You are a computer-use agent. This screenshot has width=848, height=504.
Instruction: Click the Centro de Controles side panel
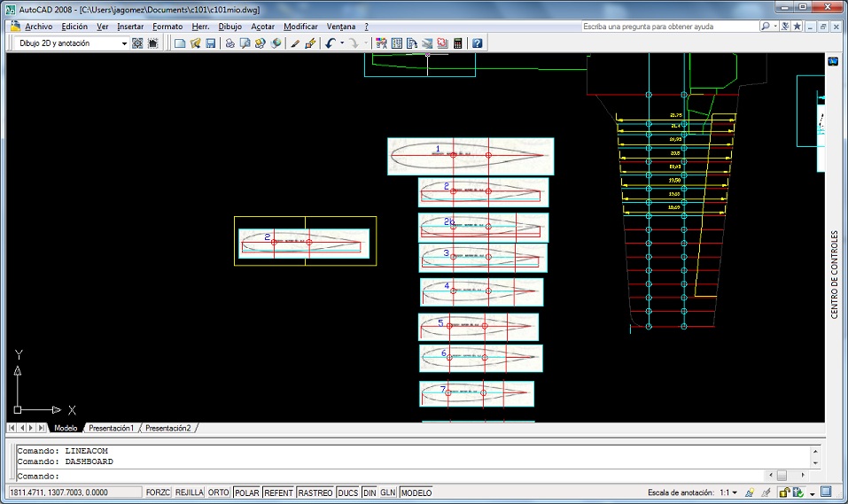[834, 275]
